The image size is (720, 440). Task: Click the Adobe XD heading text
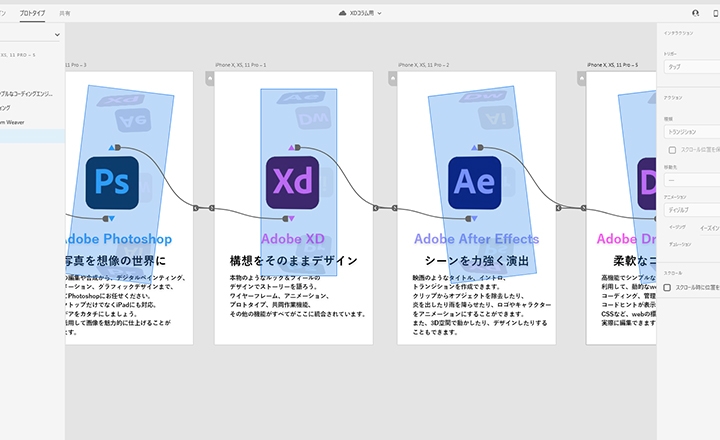pyautogui.click(x=293, y=239)
